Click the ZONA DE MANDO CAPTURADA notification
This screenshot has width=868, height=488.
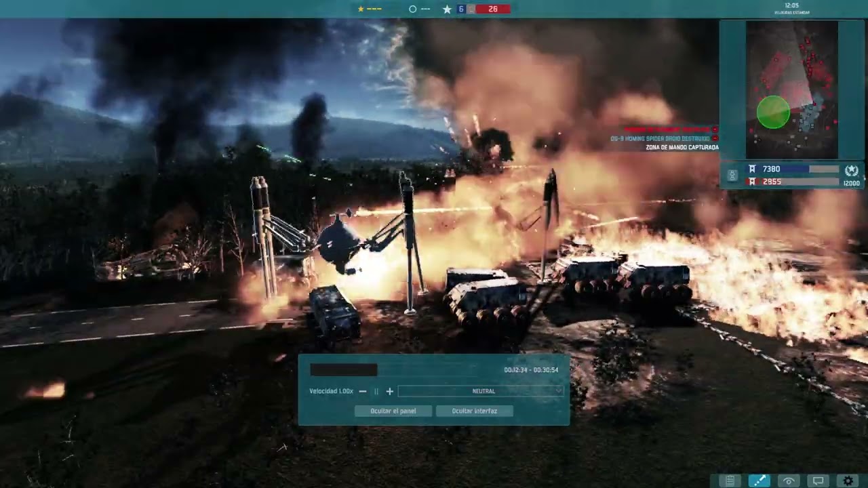(x=682, y=147)
